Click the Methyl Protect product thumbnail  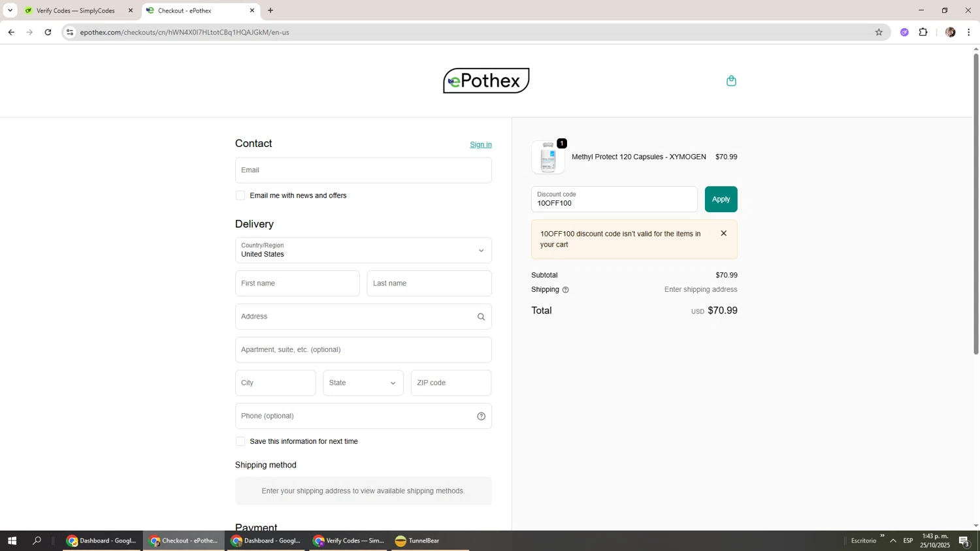pos(548,157)
